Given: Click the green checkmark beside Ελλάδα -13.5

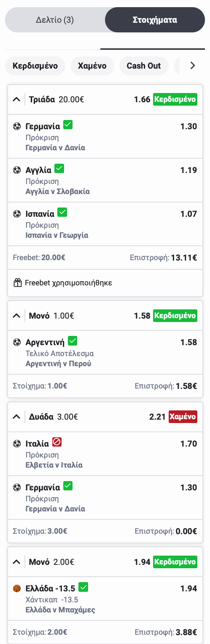Looking at the screenshot, I should click(x=83, y=587).
